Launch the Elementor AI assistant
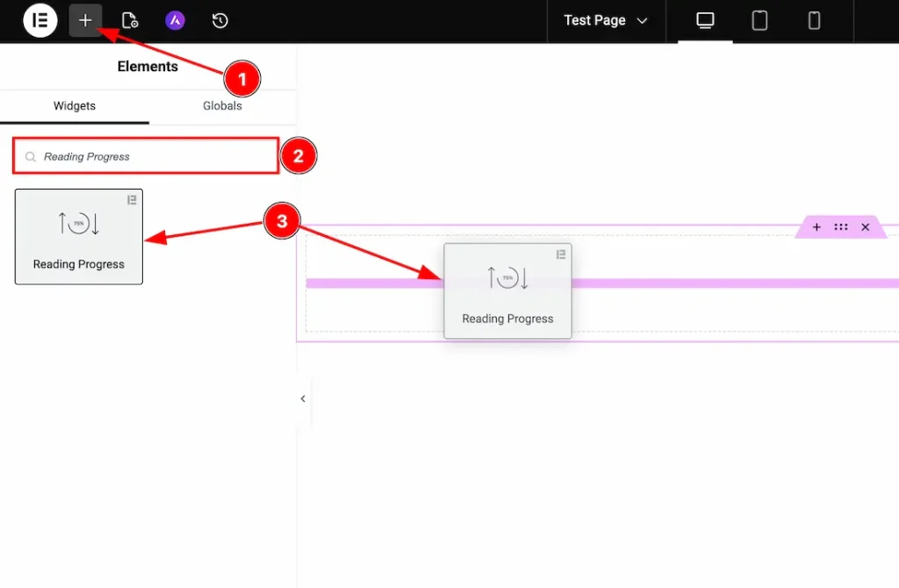The image size is (899, 588). coord(175,20)
